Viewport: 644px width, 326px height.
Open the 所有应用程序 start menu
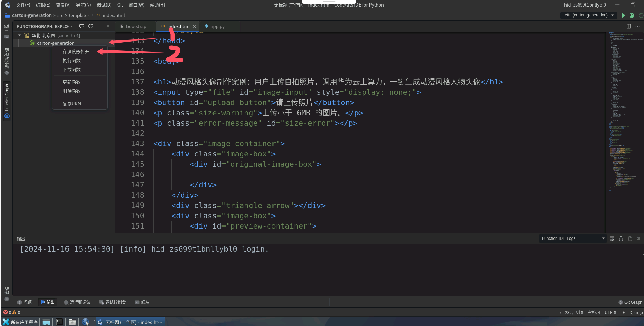point(20,322)
